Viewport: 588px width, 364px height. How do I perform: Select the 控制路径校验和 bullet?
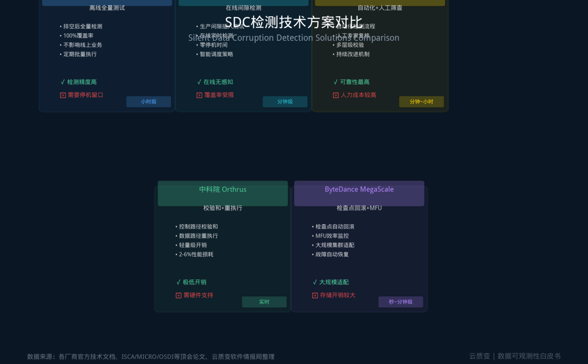[x=197, y=227]
